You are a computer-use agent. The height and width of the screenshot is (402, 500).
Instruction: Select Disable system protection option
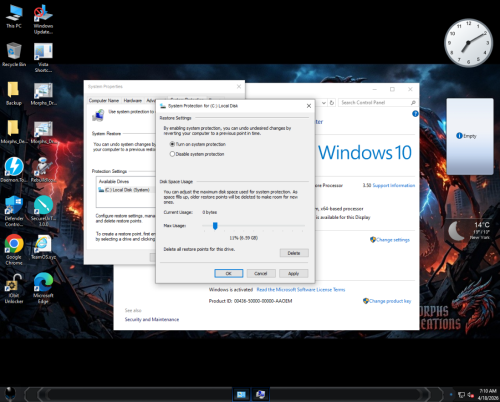tap(197, 154)
